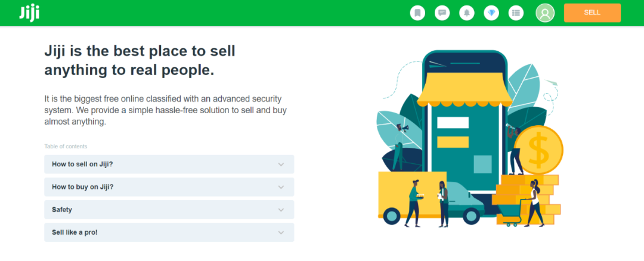Open my adverts list icon
The height and width of the screenshot is (261, 644).
(516, 13)
